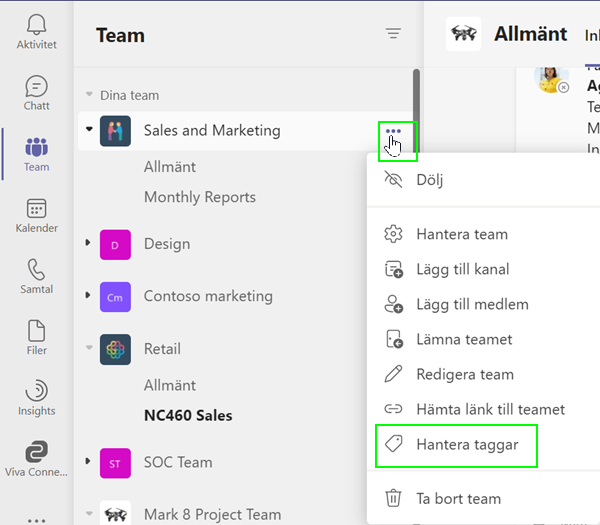Viewport: 600px width, 525px height.
Task: Select Hantera taggar menu entry
Action: point(483,445)
